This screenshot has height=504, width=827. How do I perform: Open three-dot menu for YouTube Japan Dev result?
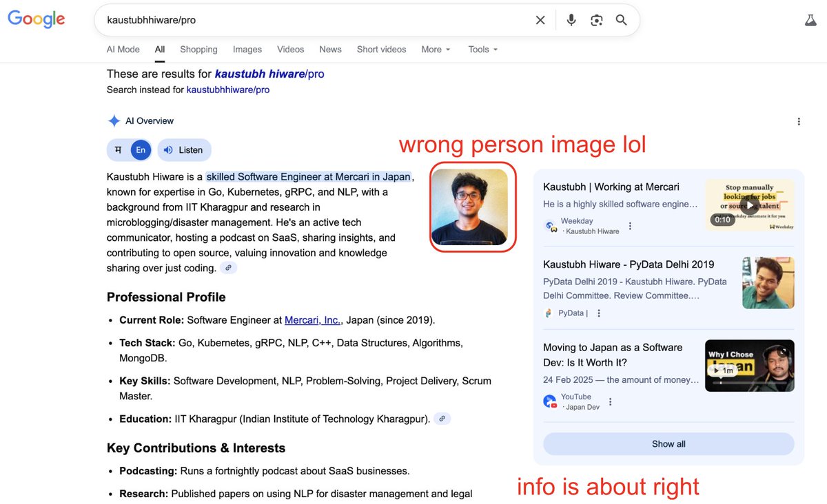coord(610,401)
